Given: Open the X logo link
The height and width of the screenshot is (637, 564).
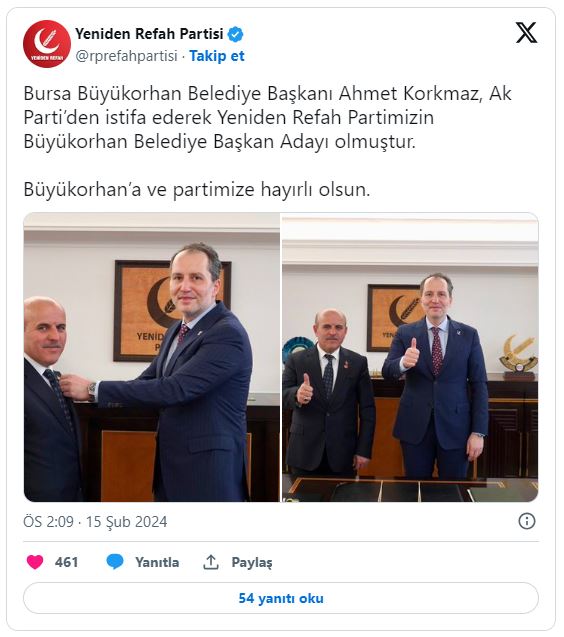Looking at the screenshot, I should [526, 32].
